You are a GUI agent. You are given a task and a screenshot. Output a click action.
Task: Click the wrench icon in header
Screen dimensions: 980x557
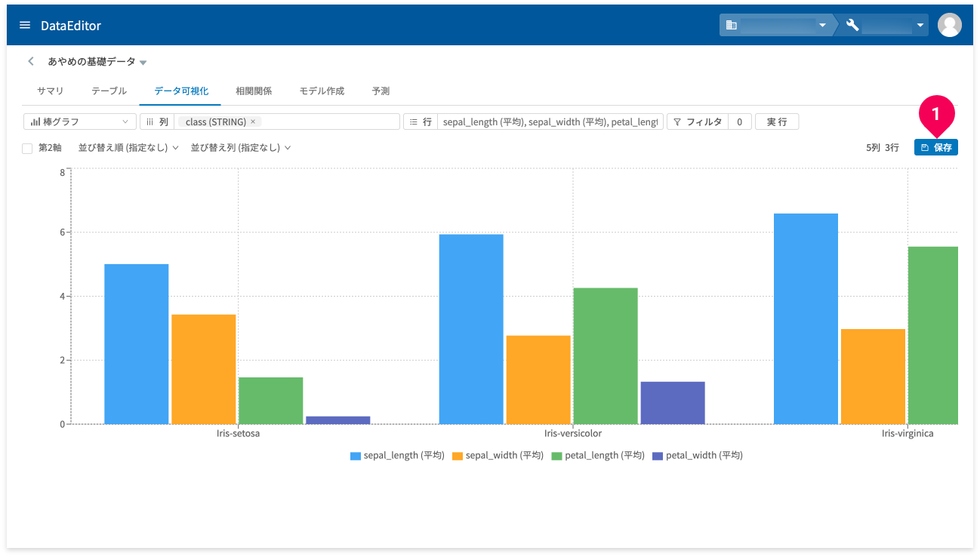tap(852, 25)
